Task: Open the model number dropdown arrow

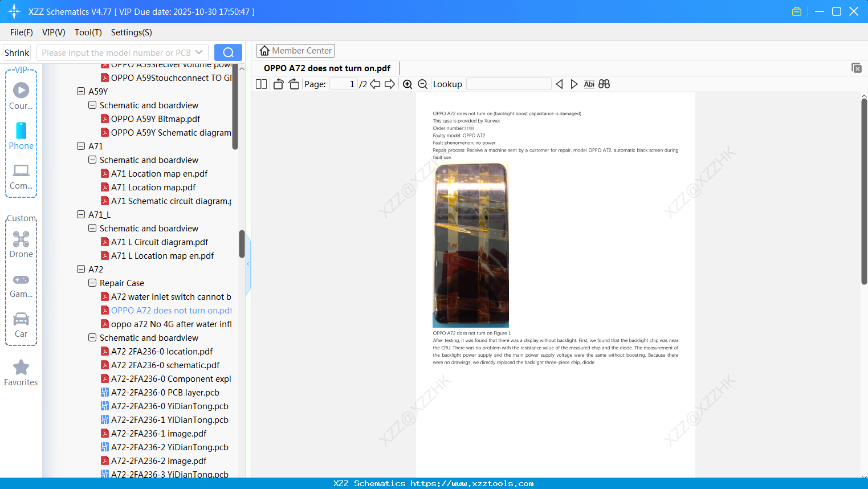Action: click(x=199, y=52)
